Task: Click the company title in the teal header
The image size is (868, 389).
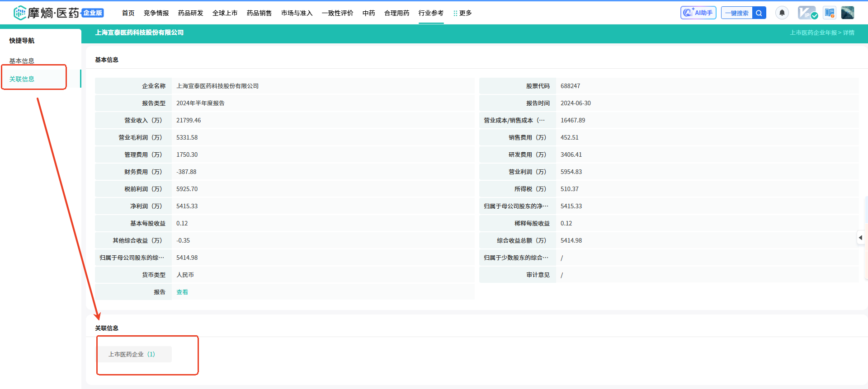Action: click(139, 33)
